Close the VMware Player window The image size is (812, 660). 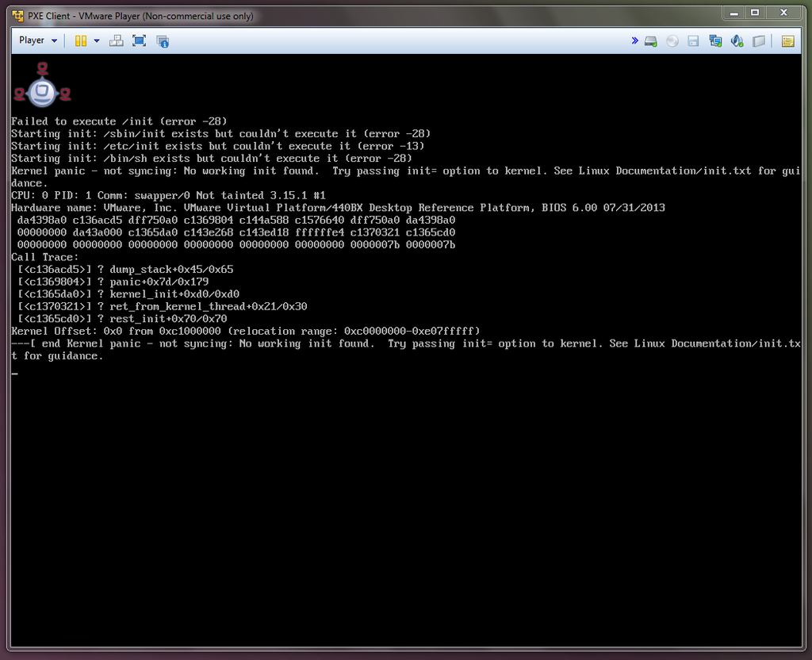pyautogui.click(x=783, y=13)
